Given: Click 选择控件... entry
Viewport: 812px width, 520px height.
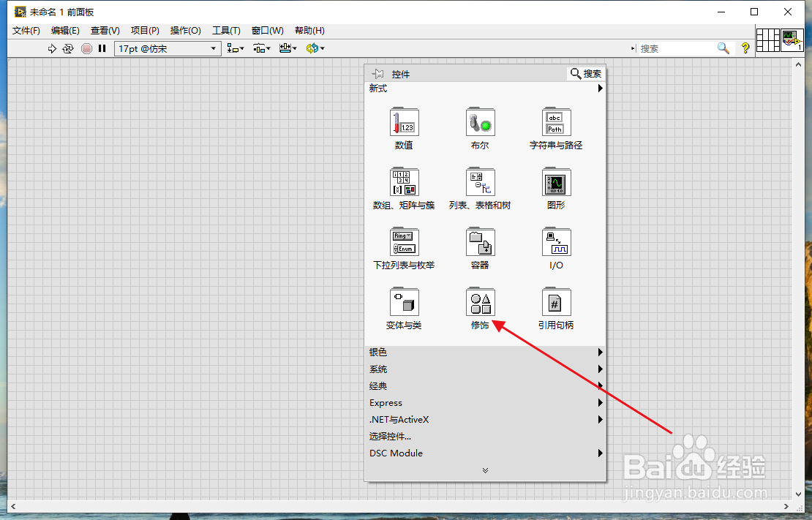Looking at the screenshot, I should pyautogui.click(x=390, y=437).
